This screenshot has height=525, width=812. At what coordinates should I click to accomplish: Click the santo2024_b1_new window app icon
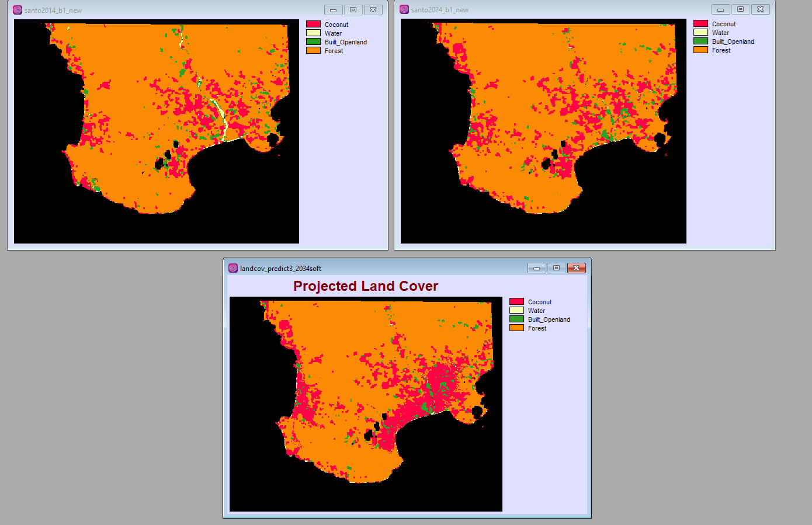click(404, 9)
